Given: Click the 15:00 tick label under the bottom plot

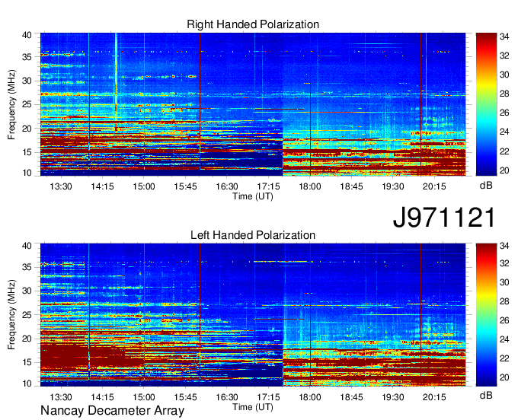Looking at the screenshot, I should 144,397.
